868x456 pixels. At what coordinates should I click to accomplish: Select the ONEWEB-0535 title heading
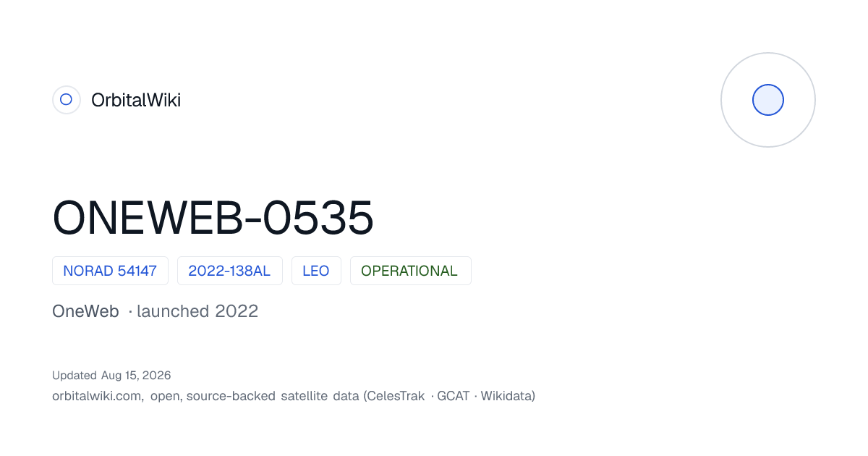[x=213, y=218]
